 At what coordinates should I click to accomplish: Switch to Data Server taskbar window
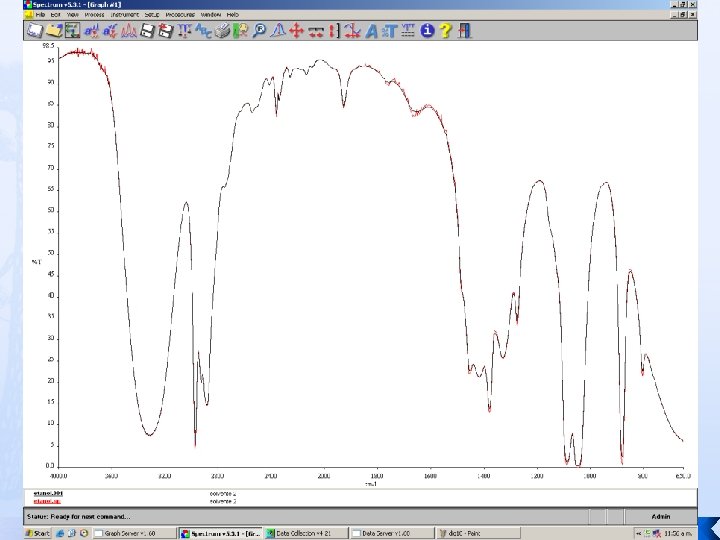[x=392, y=533]
